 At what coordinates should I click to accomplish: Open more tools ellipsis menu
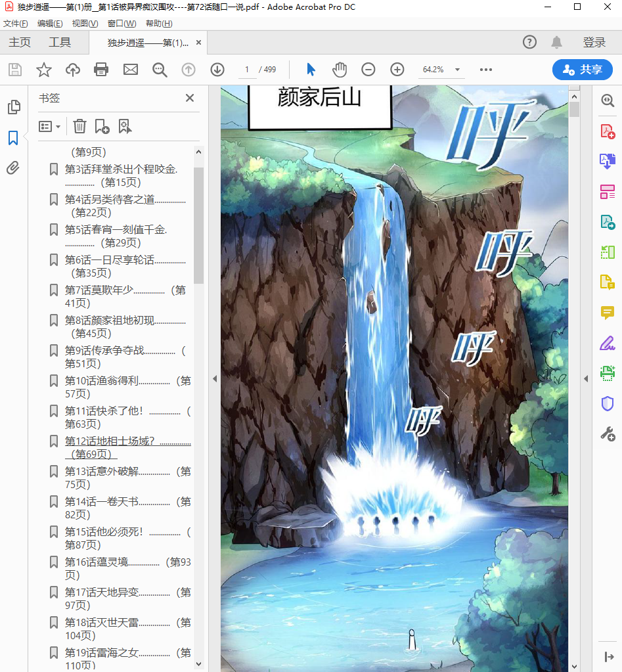coord(486,70)
